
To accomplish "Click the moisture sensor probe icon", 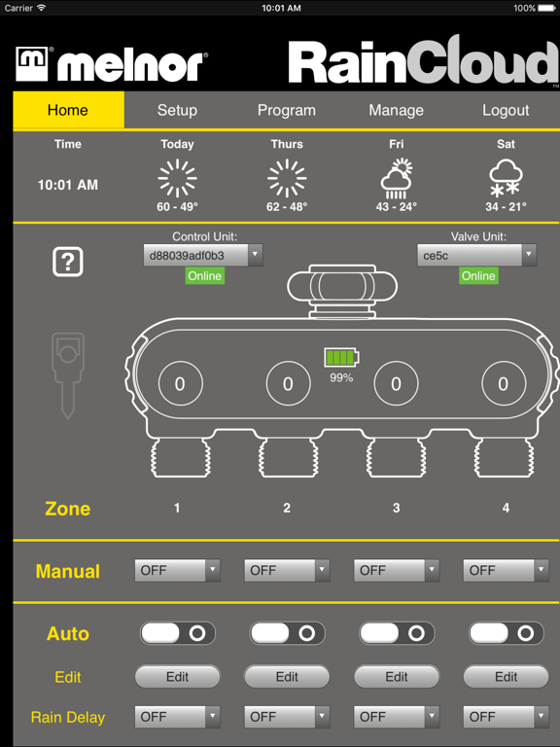I will 68,375.
